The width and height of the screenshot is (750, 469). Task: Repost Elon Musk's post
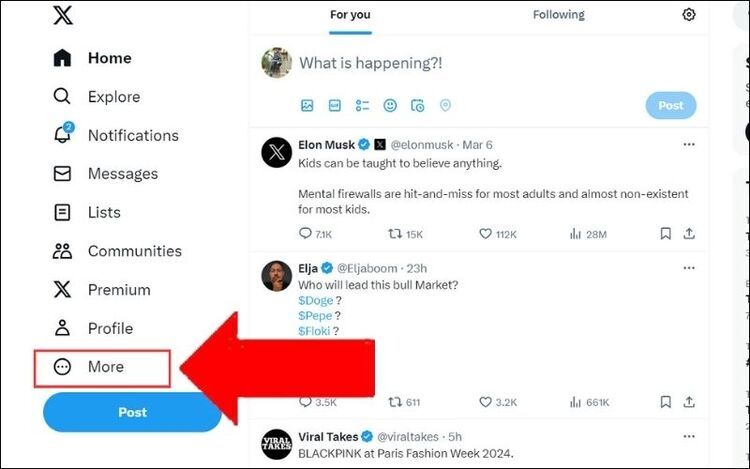click(x=395, y=234)
